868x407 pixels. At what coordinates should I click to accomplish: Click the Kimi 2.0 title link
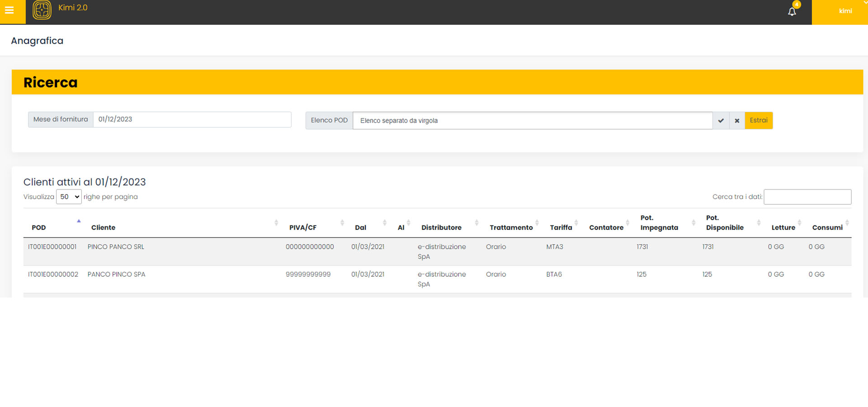pos(73,8)
